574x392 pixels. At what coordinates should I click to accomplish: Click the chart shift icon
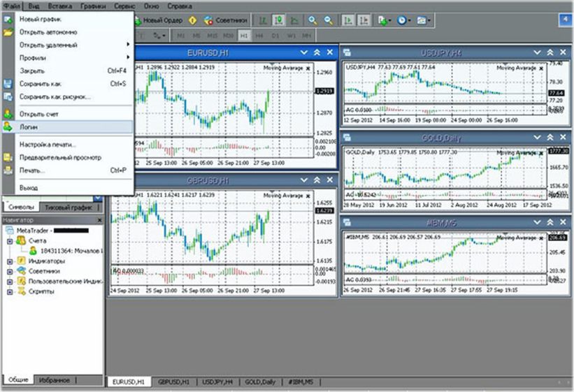pyautogui.click(x=364, y=20)
